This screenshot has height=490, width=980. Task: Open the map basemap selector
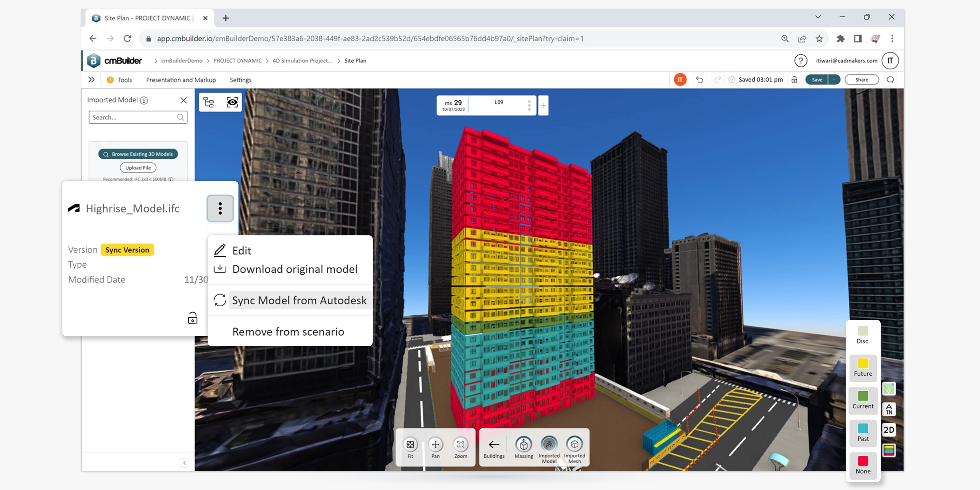point(889,389)
